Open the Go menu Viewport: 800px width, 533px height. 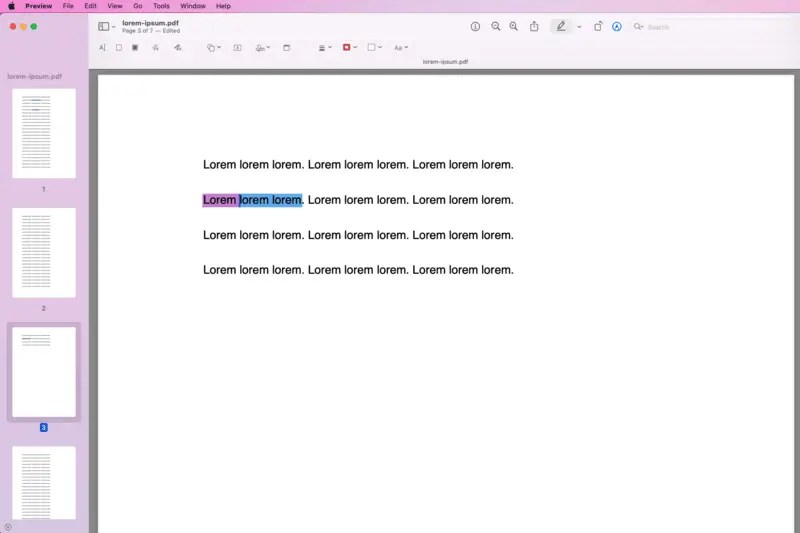coord(138,6)
